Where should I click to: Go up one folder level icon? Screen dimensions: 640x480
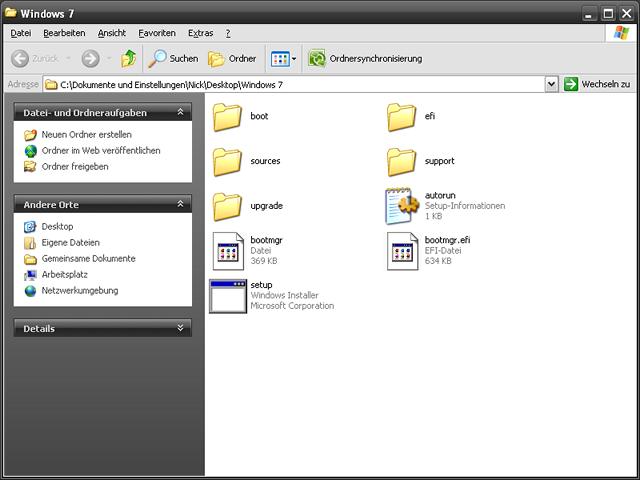pyautogui.click(x=129, y=59)
